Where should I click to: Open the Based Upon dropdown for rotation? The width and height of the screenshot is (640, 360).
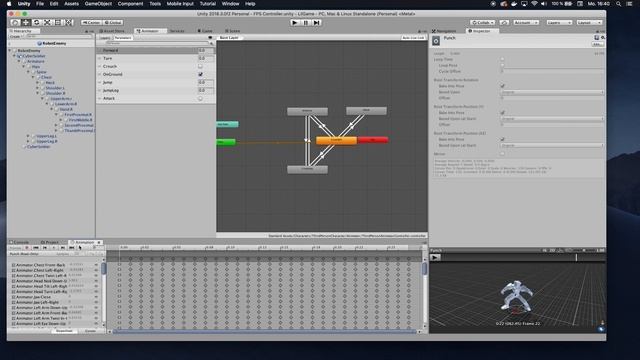552,92
